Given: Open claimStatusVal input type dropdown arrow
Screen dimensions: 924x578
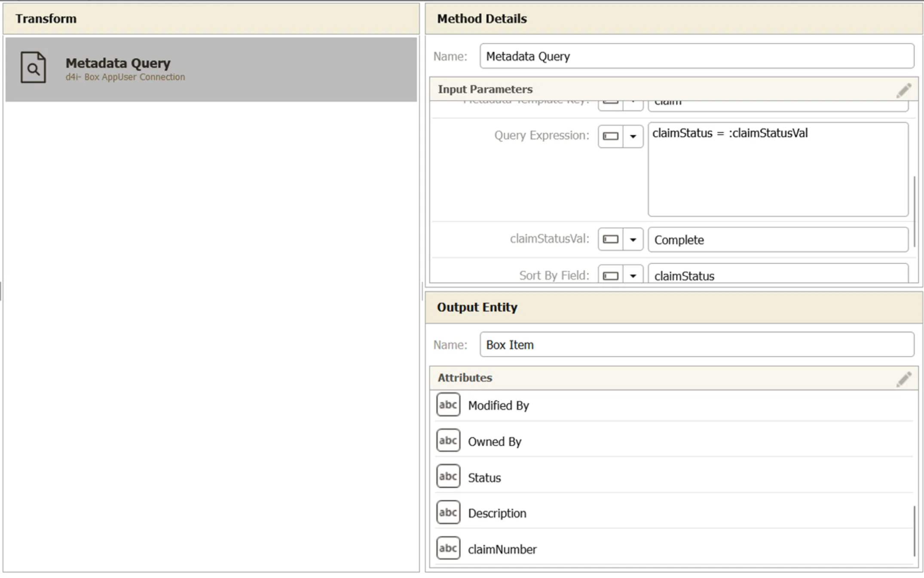Looking at the screenshot, I should [633, 239].
